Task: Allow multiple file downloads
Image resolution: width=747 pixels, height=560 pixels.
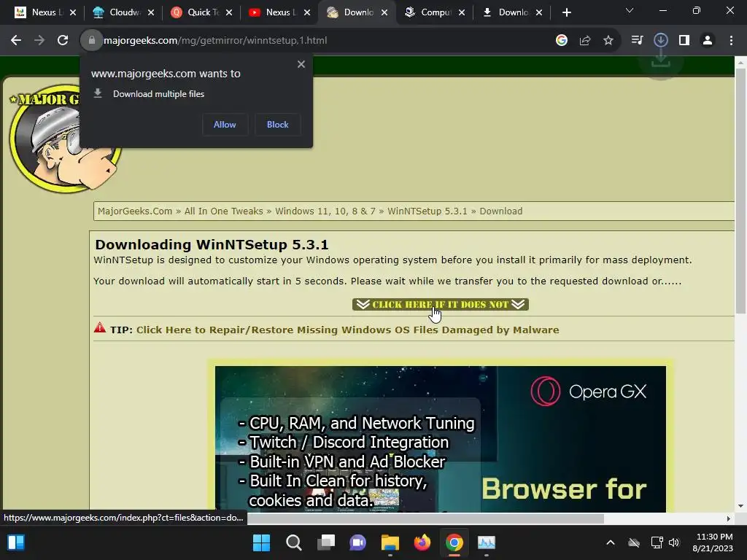Action: coord(225,125)
